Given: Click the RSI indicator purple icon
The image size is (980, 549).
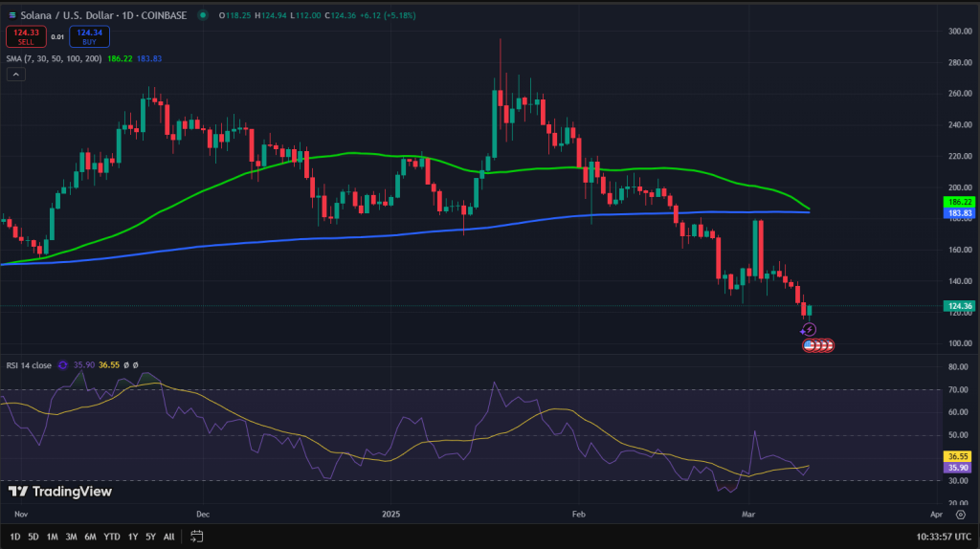Looking at the screenshot, I should click(62, 364).
